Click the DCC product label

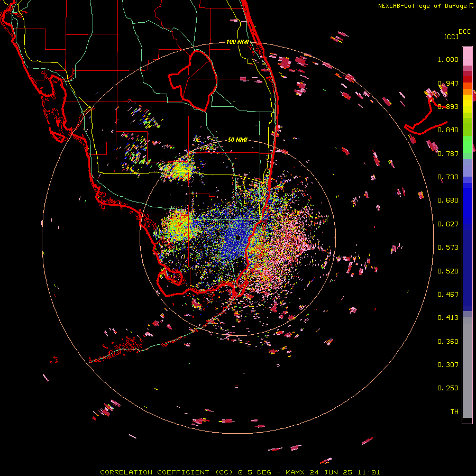[x=465, y=32]
